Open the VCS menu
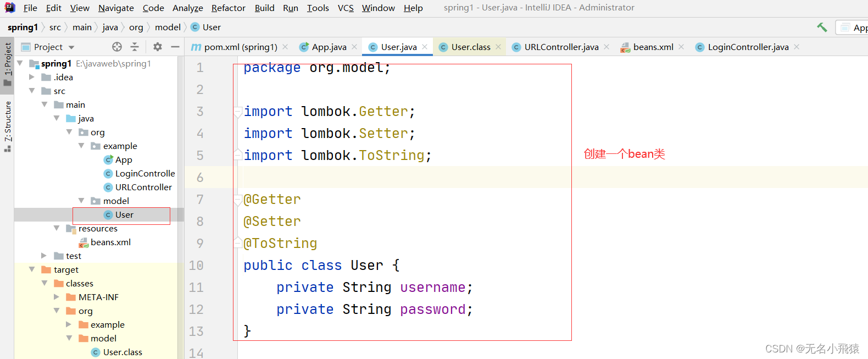 [346, 8]
